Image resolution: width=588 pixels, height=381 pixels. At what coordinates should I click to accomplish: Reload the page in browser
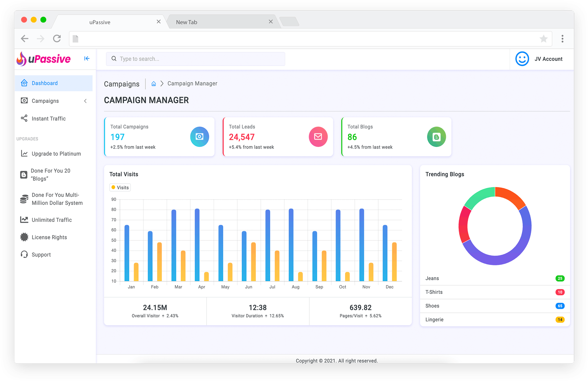click(57, 39)
